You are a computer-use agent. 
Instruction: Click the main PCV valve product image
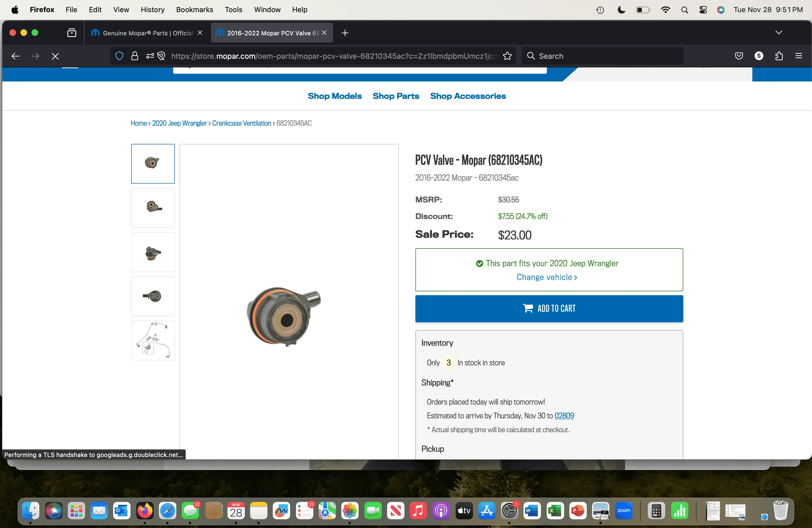click(x=284, y=316)
